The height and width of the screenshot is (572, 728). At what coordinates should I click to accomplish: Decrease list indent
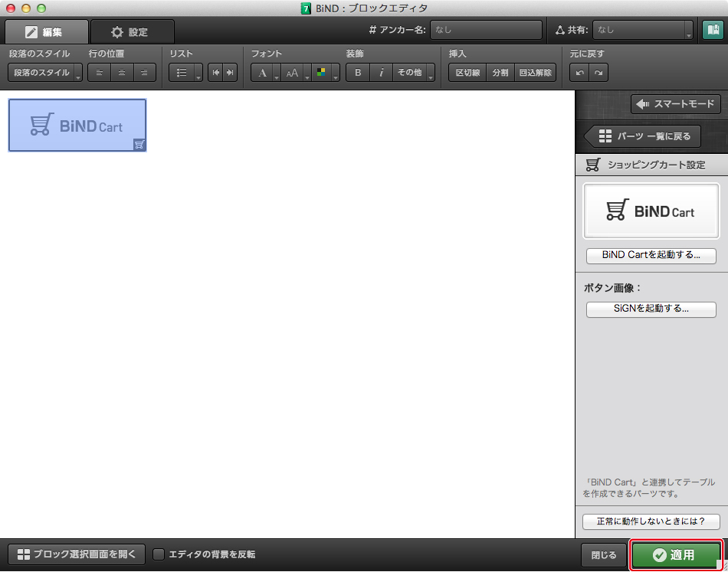coord(215,73)
